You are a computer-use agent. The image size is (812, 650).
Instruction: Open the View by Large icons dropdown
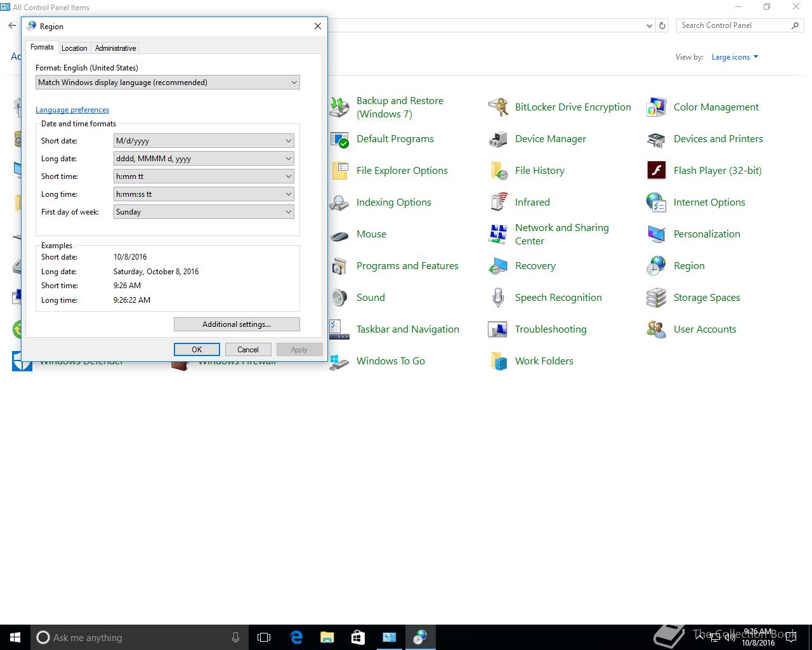click(x=735, y=57)
